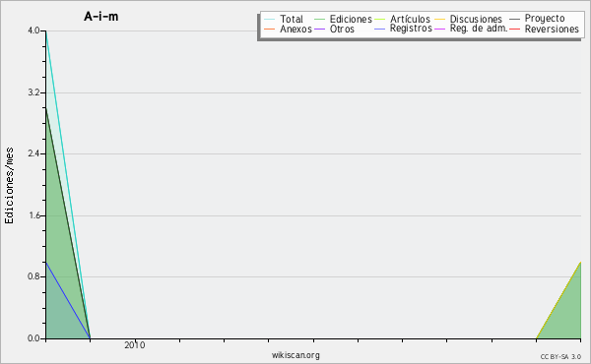Select the Total legend entry
591x364 pixels.
pyautogui.click(x=292, y=19)
